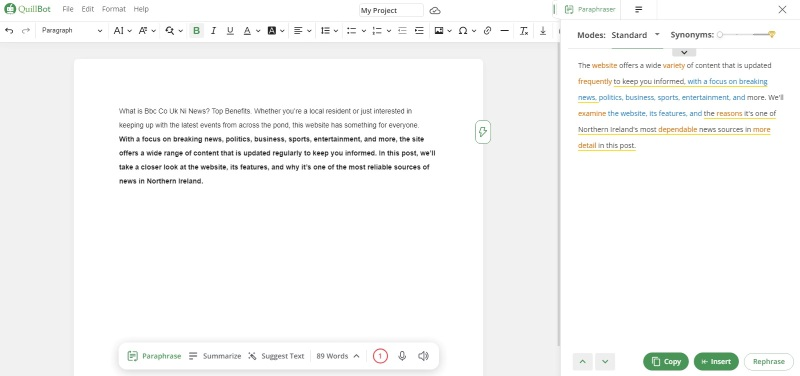Toggle underline formatting
The width and height of the screenshot is (800, 376).
230,31
